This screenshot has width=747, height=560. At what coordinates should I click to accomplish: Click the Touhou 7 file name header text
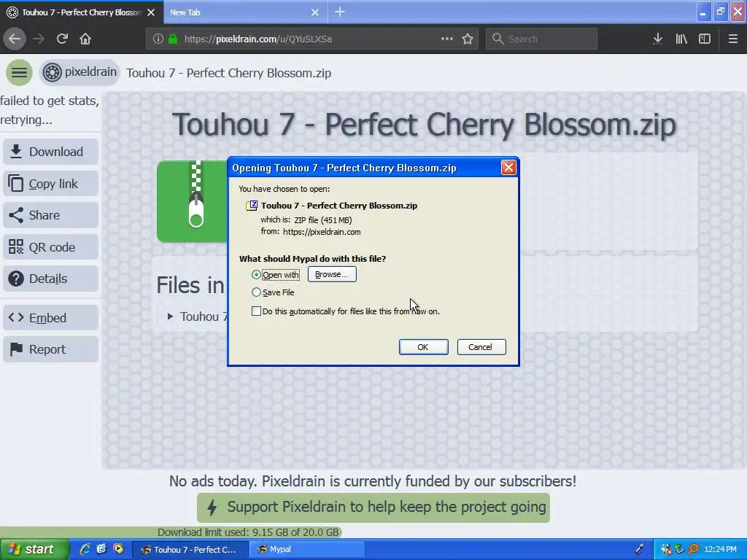tap(228, 73)
